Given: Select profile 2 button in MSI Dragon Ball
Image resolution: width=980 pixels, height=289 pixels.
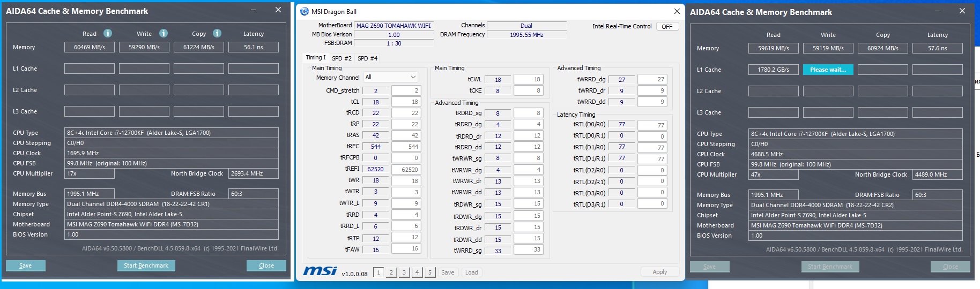Looking at the screenshot, I should coord(391,272).
